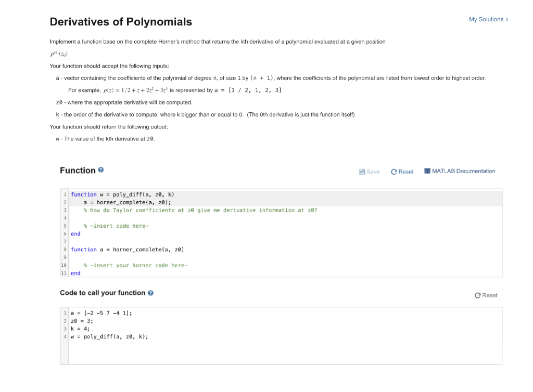This screenshot has height=392, width=533.
Task: Click line number 8 in the Function editor
Action: click(x=65, y=249)
